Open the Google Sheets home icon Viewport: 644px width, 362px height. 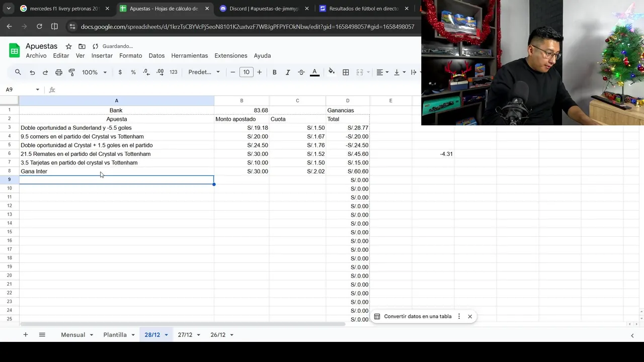click(14, 50)
